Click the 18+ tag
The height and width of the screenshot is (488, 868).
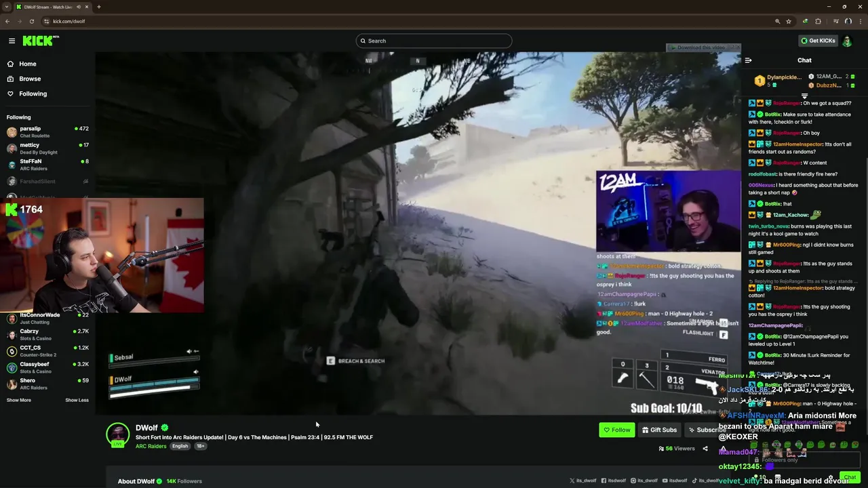(x=201, y=446)
